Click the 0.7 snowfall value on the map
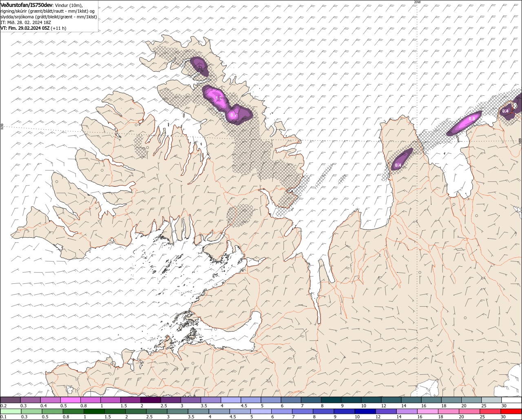Viewport: 522px width, 420px height. (x=234, y=115)
